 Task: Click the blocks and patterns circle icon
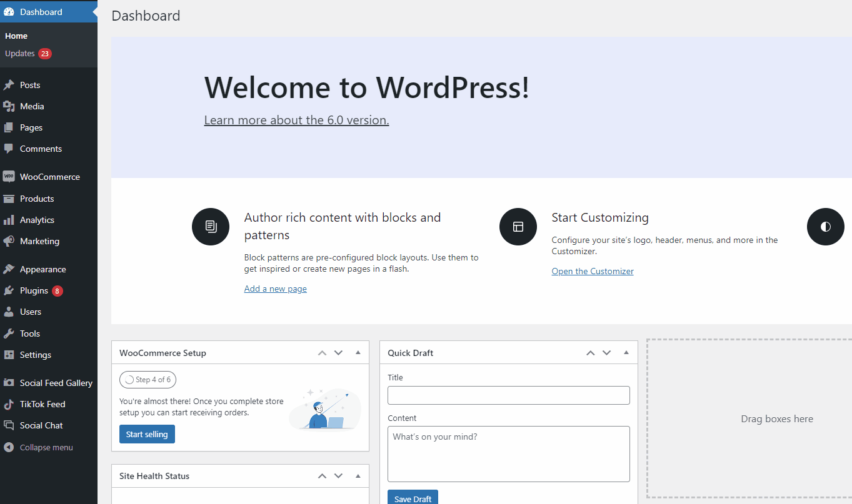point(211,227)
